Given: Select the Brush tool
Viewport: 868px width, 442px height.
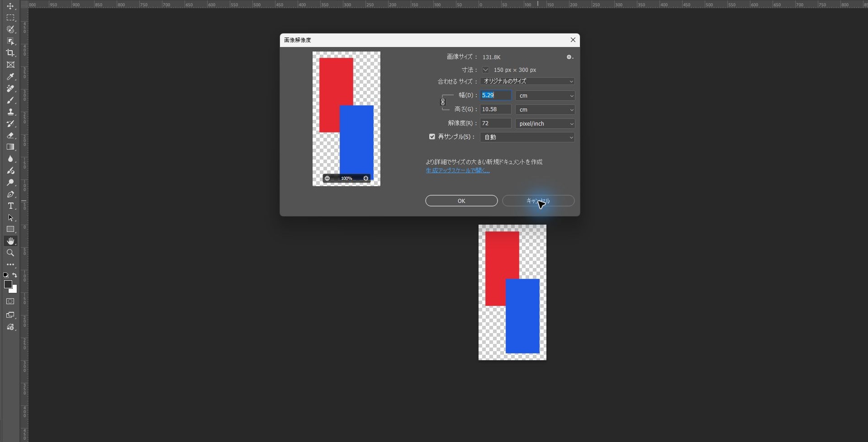Looking at the screenshot, I should 10,100.
